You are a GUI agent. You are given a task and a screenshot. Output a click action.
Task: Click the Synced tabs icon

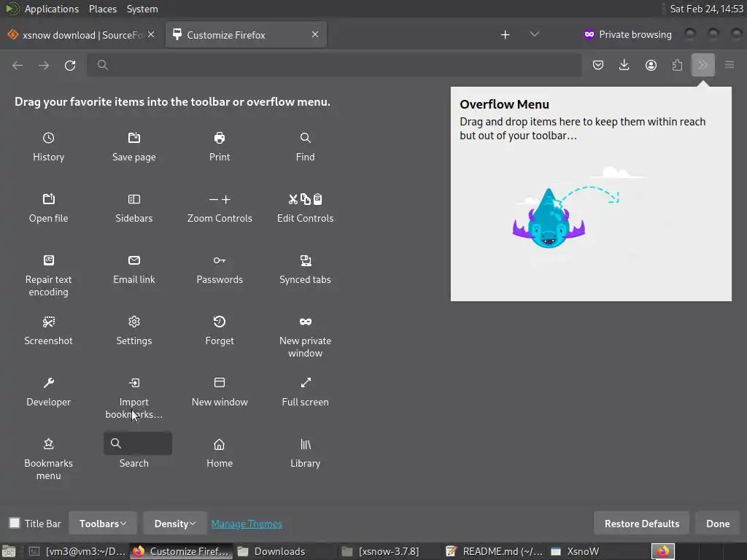click(306, 260)
